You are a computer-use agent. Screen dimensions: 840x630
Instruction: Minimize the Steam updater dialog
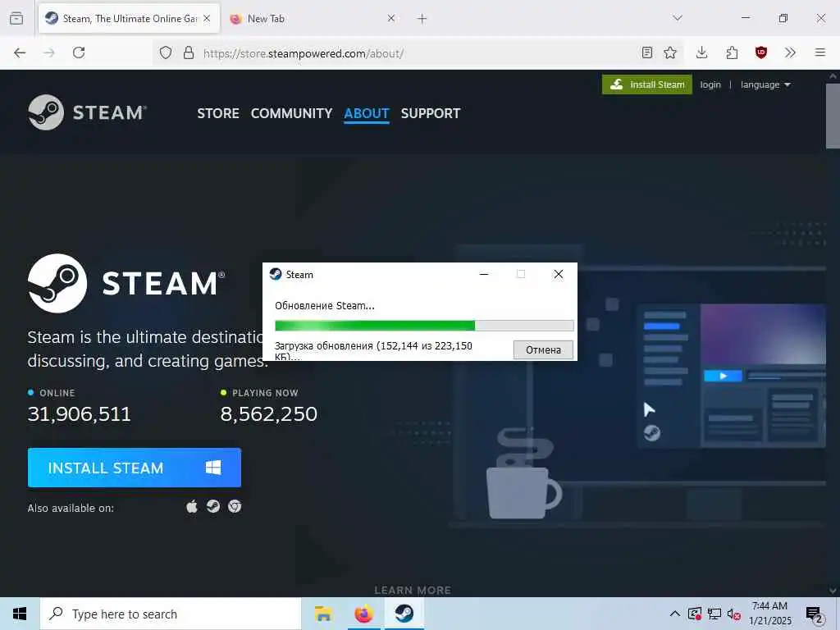484,274
